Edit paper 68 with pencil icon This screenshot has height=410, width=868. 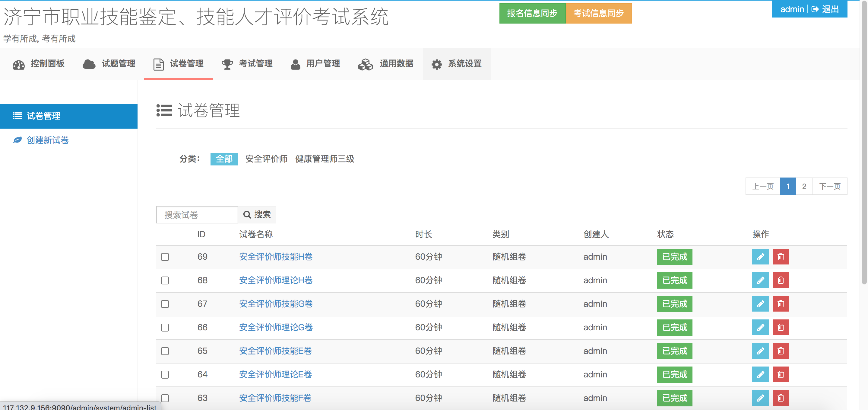coord(760,280)
